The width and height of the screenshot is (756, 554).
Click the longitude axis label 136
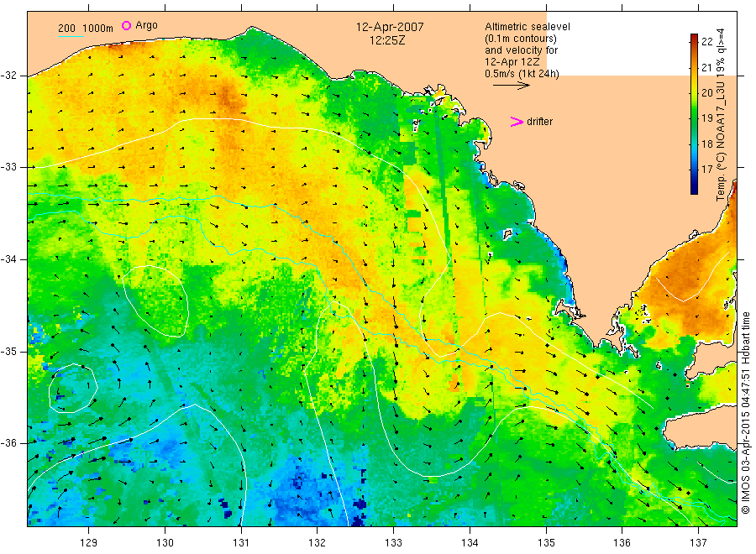point(622,543)
